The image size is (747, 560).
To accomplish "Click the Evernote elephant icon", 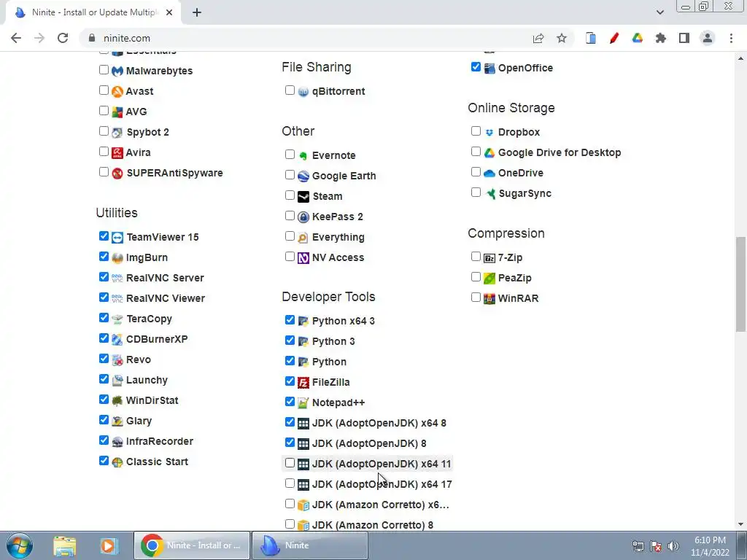I will [303, 156].
